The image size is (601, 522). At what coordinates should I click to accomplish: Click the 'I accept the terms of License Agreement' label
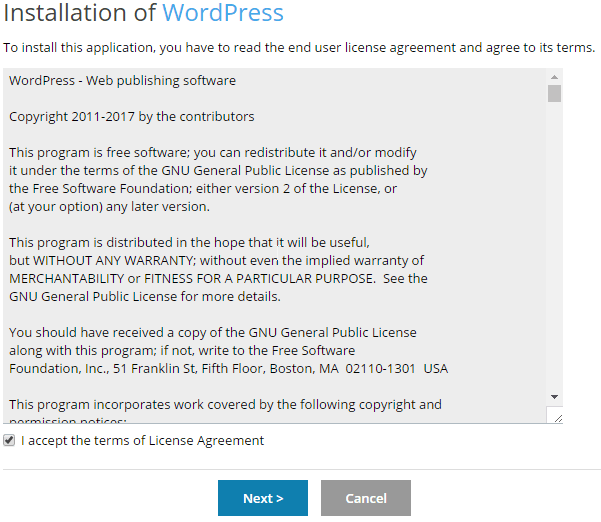[143, 440]
